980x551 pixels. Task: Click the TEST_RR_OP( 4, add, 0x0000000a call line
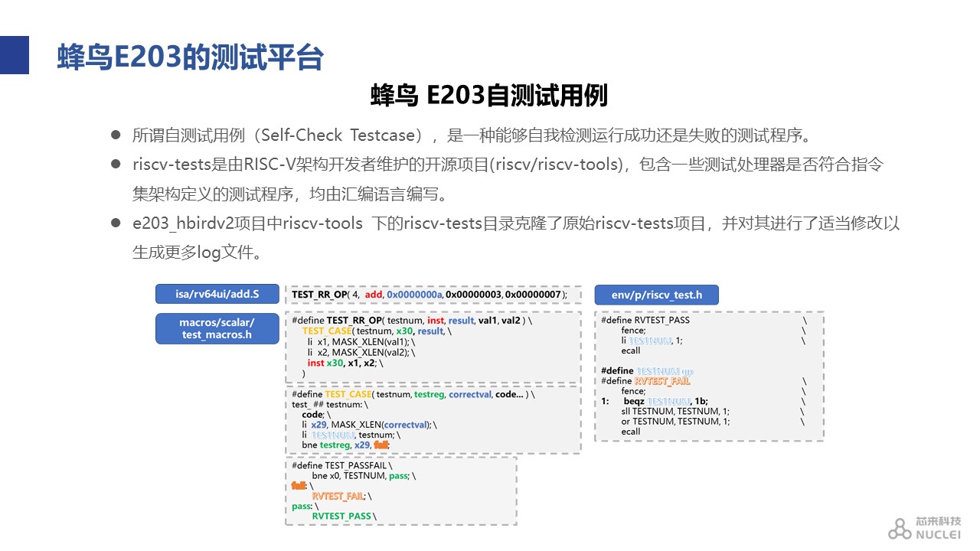click(430, 295)
